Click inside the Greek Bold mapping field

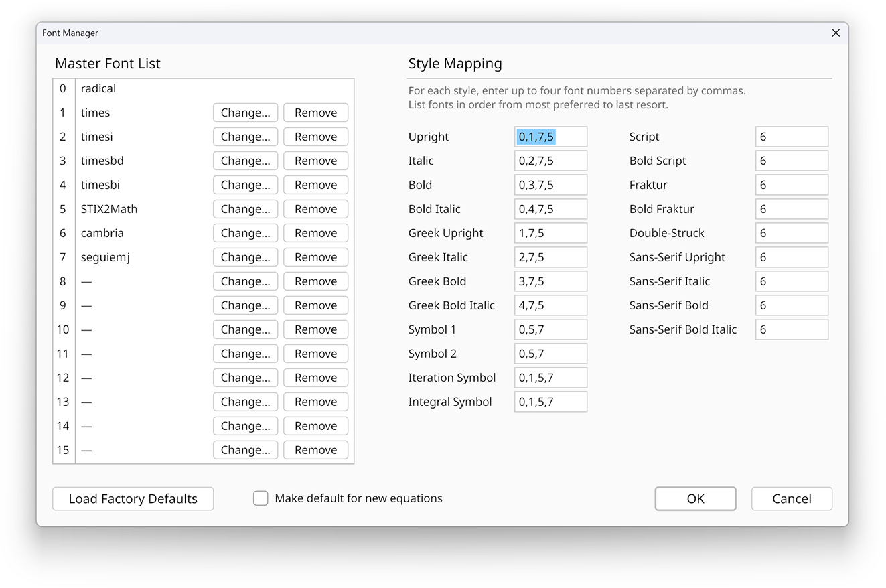(x=550, y=281)
